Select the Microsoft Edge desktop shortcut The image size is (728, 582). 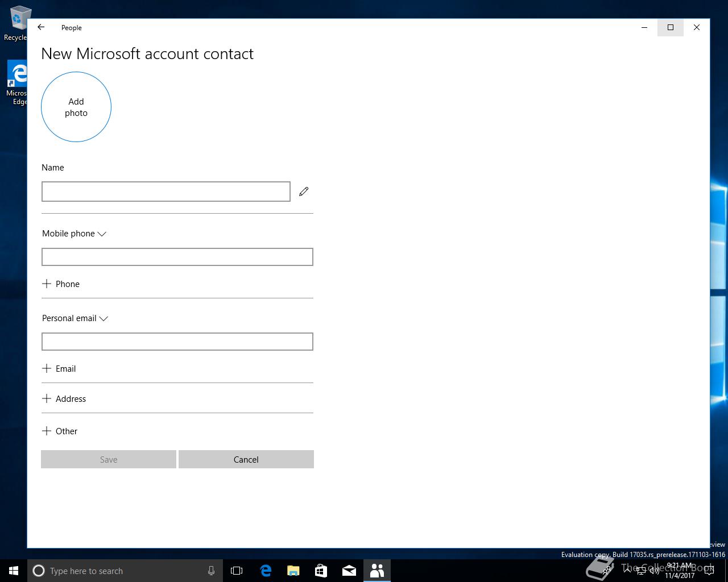[x=17, y=83]
